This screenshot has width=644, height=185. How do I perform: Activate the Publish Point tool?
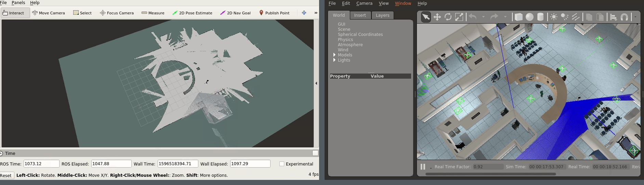[x=274, y=13]
